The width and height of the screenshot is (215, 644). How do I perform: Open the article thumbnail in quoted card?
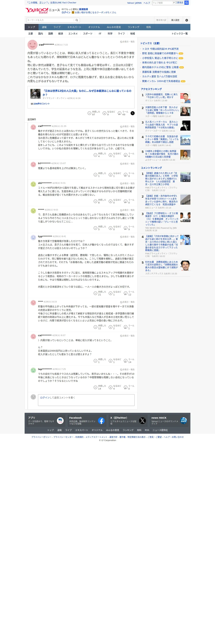35,94
